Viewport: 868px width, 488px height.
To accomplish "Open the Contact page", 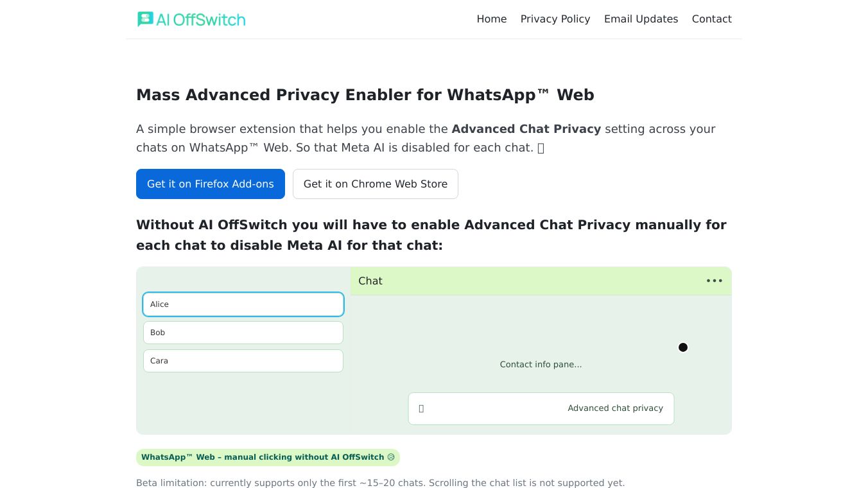I will click(x=711, y=19).
